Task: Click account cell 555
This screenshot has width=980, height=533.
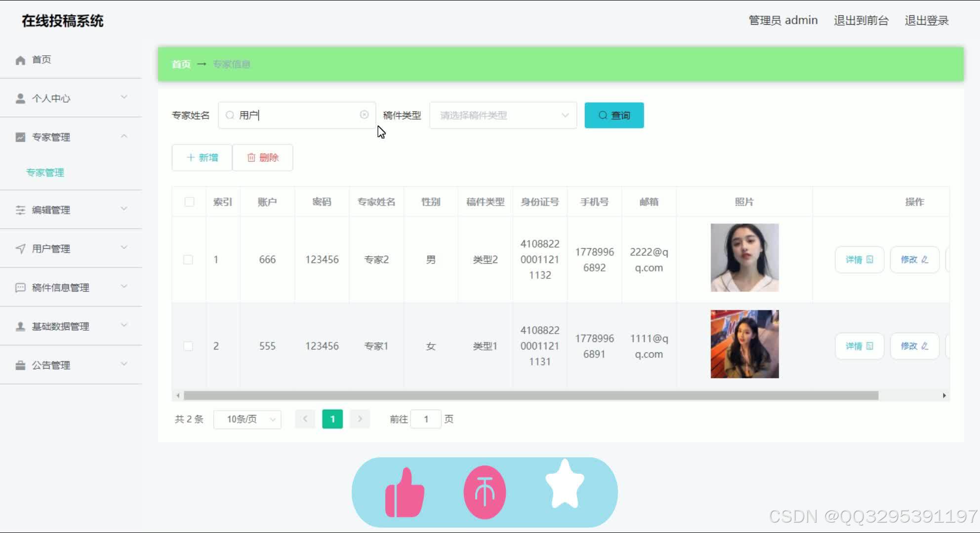Action: (x=267, y=346)
